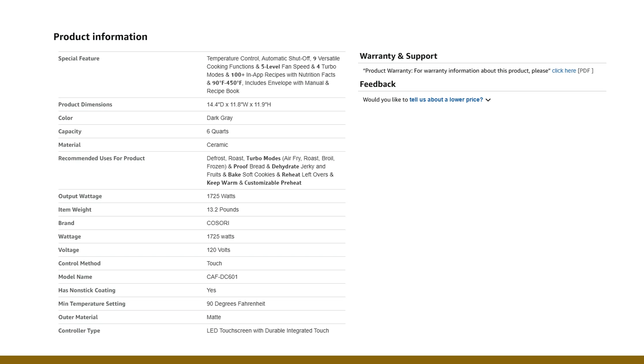Click the Recommended Uses For Product label
Image resolution: width=644 pixels, height=364 pixels.
tap(101, 158)
